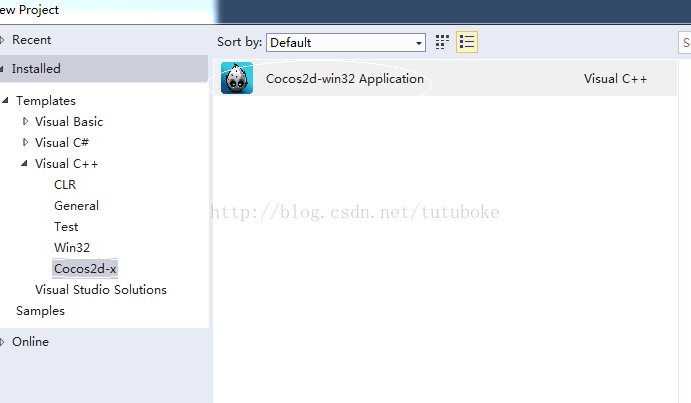Click the Installed section header
691x403 pixels.
[104, 69]
